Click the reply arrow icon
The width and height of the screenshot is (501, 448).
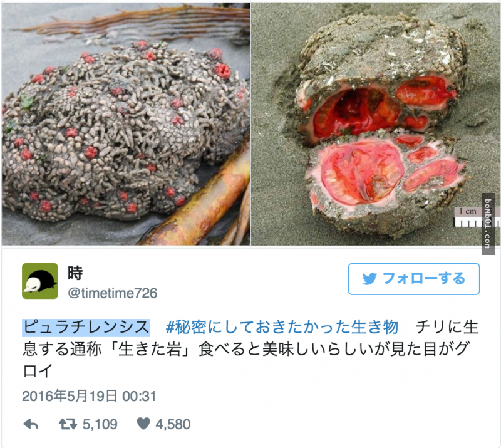pos(31,424)
